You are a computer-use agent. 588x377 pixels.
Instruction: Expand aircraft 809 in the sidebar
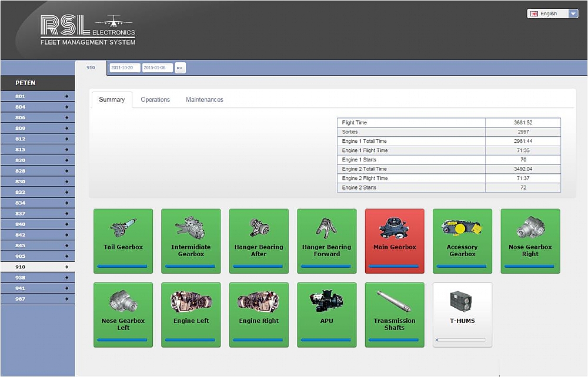coord(67,129)
